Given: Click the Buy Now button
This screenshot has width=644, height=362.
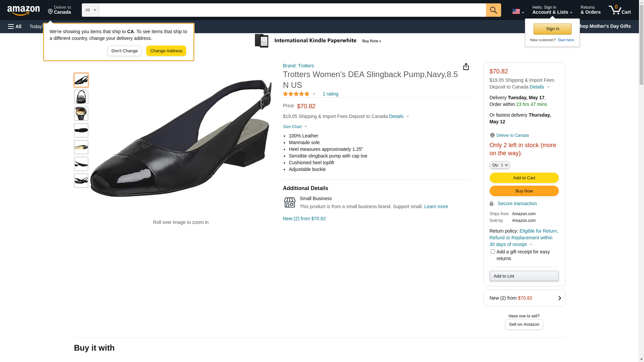Looking at the screenshot, I should [x=524, y=191].
